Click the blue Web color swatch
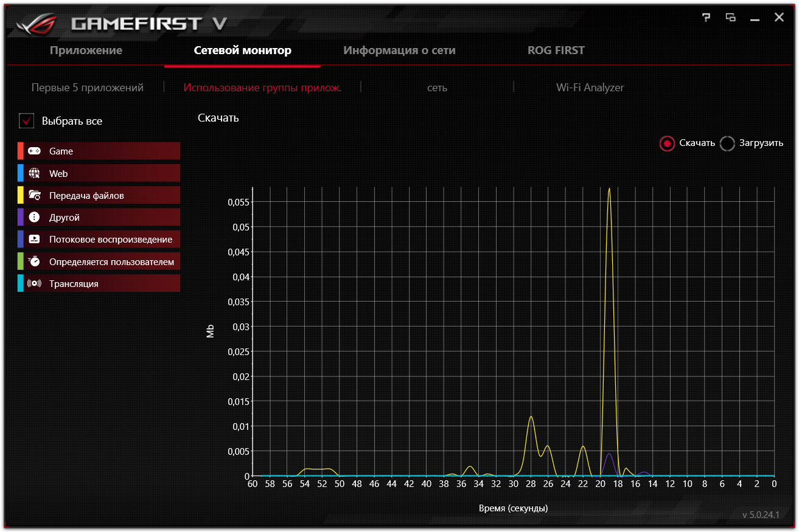The height and width of the screenshot is (532, 799). 21,173
